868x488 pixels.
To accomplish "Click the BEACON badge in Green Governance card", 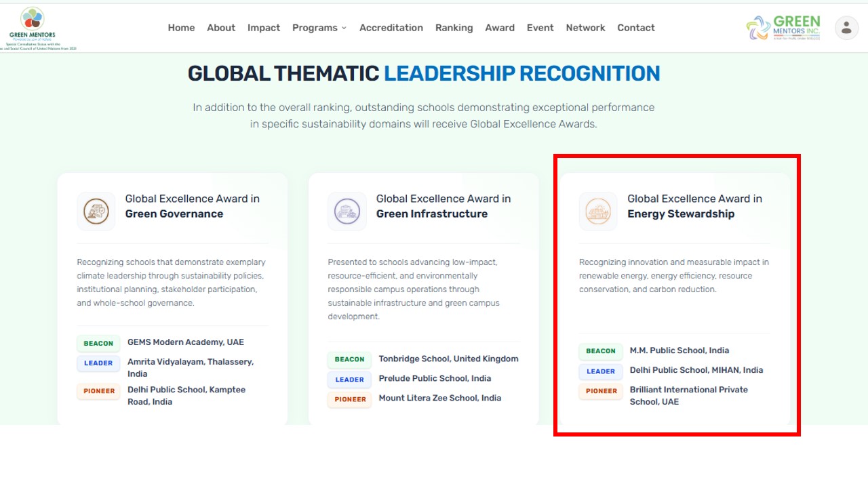I will pyautogui.click(x=98, y=344).
